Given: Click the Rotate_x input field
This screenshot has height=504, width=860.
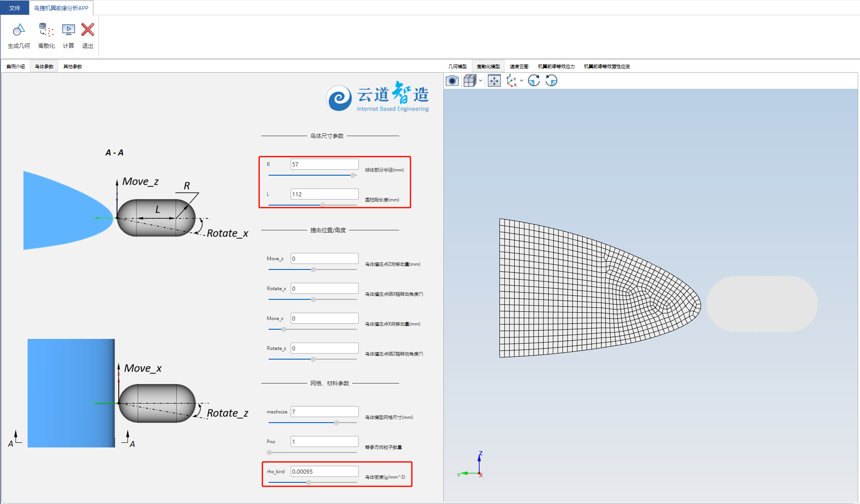Looking at the screenshot, I should click(x=324, y=288).
